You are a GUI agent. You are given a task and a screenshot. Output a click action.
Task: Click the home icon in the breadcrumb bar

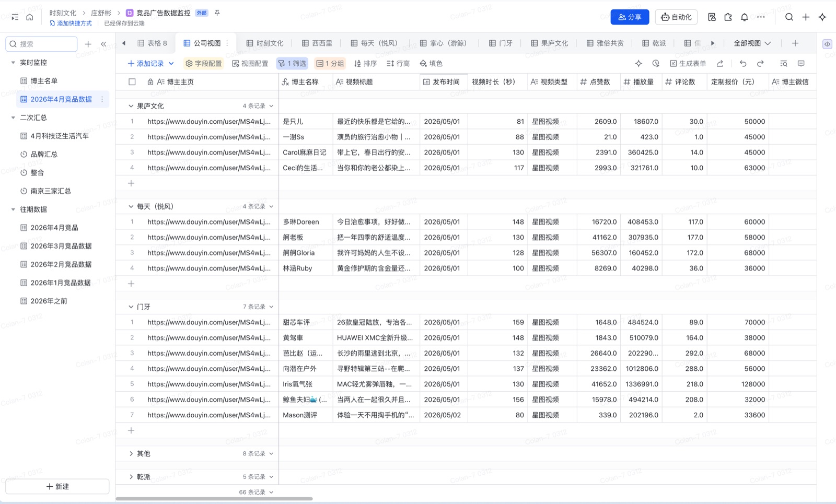click(x=30, y=17)
